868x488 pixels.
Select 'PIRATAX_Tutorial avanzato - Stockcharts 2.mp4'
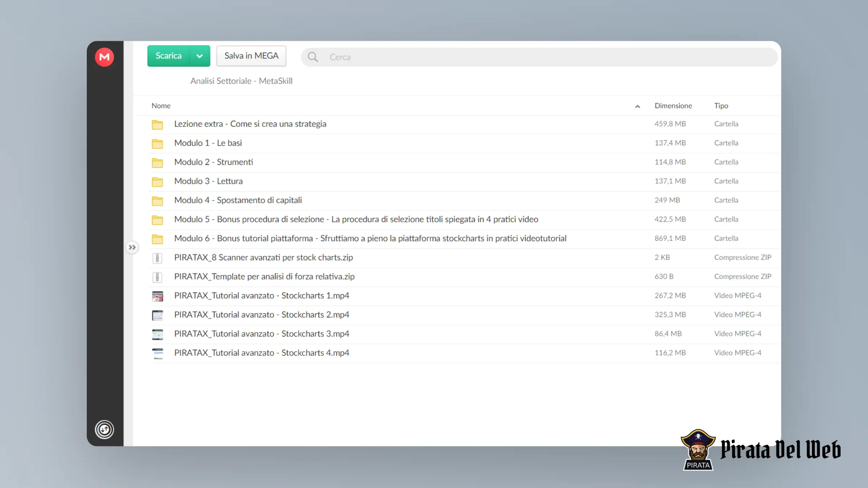262,315
